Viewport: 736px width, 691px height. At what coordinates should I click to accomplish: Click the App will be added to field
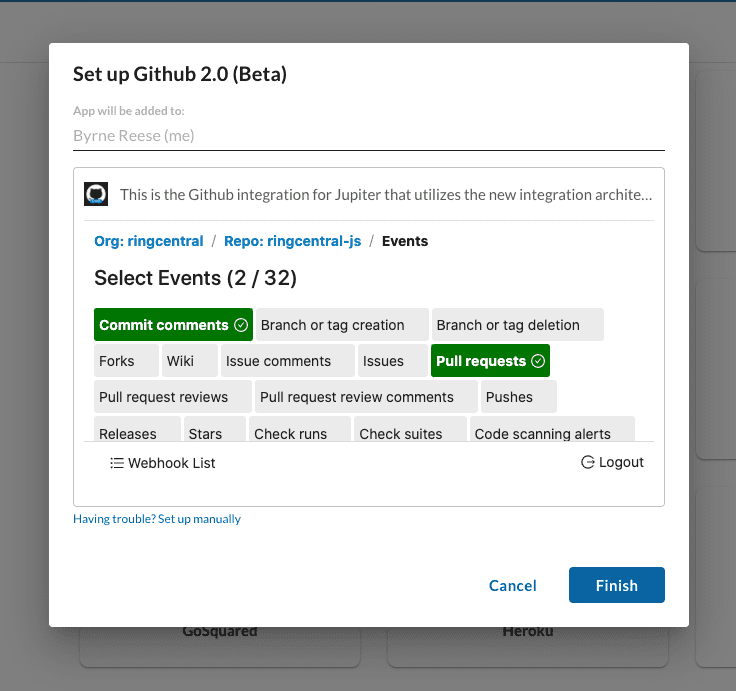368,135
